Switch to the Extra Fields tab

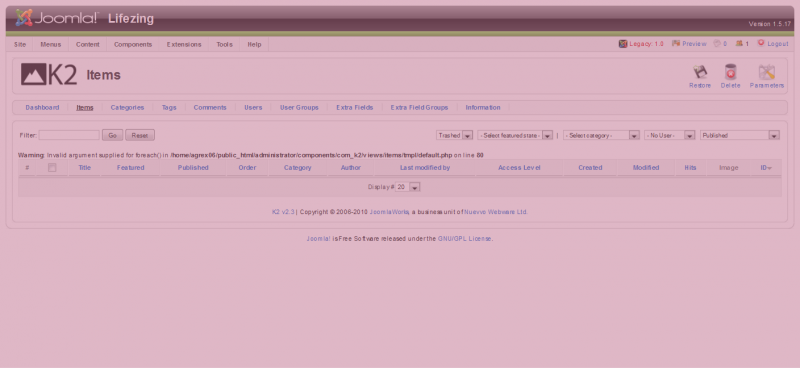(355, 108)
